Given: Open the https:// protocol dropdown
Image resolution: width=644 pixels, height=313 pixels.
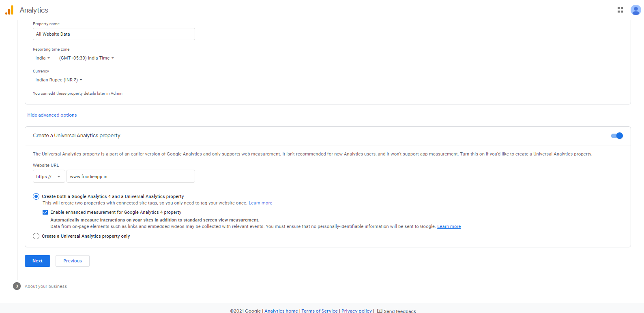Looking at the screenshot, I should click(x=49, y=177).
